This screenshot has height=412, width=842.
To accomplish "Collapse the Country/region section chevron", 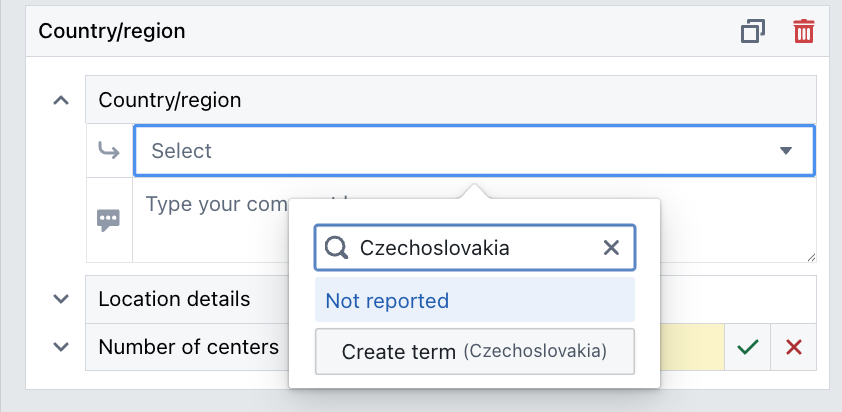I will [x=61, y=100].
